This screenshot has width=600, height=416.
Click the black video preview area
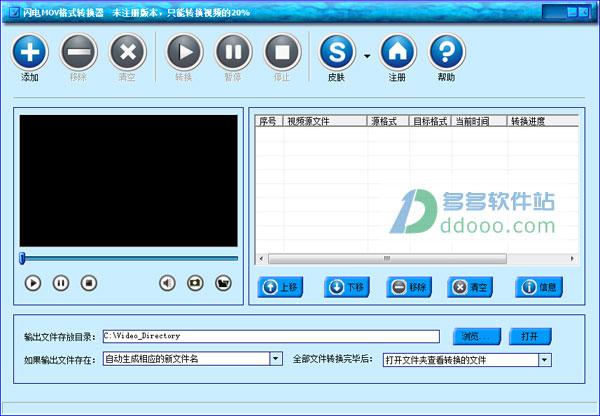[x=129, y=181]
